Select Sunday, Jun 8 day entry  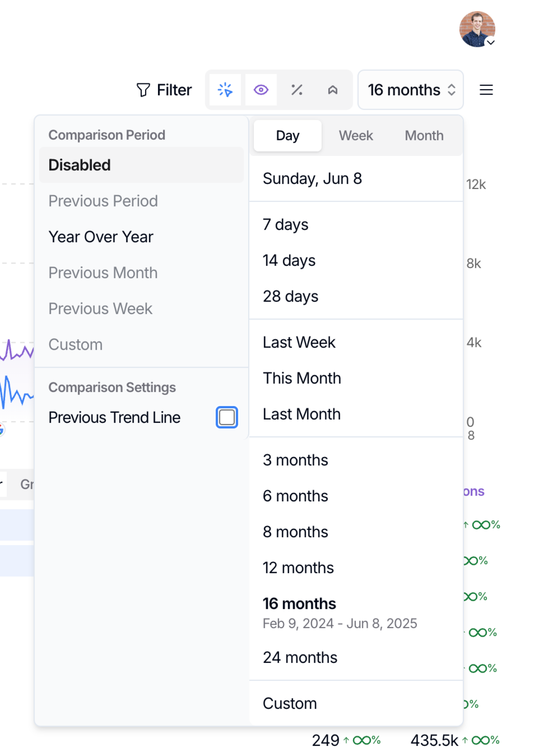point(312,179)
